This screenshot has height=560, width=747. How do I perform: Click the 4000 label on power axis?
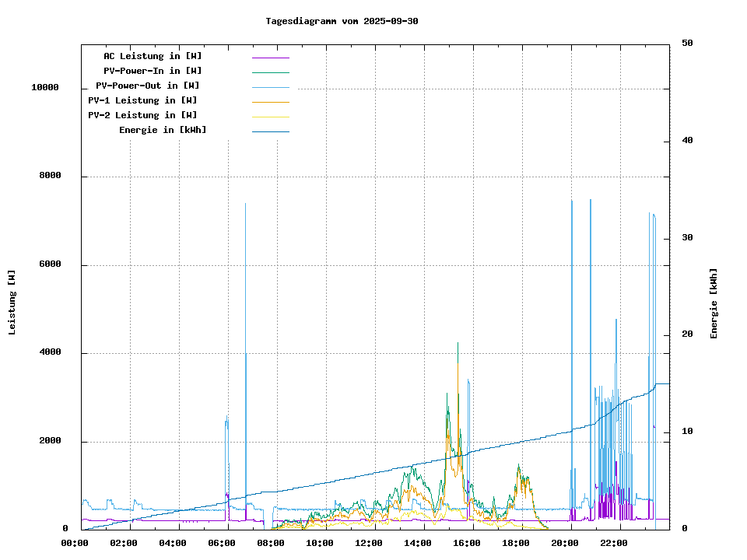click(x=51, y=353)
